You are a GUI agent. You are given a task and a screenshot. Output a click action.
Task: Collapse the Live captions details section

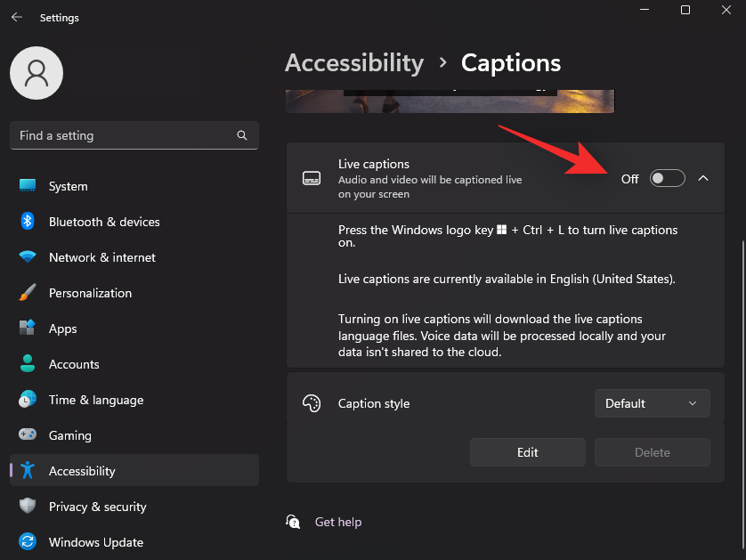pos(703,178)
